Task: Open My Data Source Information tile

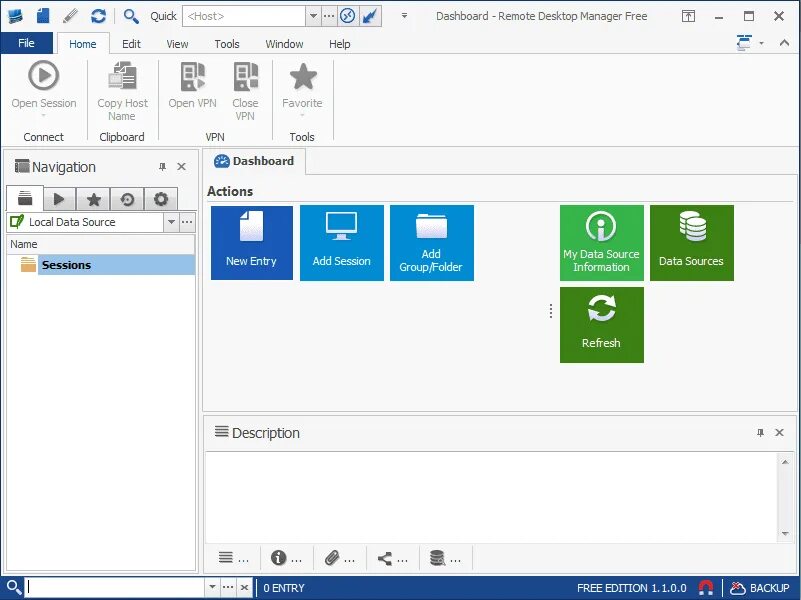Action: (x=602, y=243)
